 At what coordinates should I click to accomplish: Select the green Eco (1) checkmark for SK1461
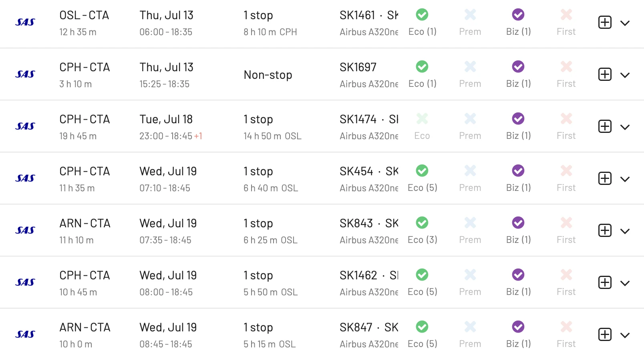coord(422,15)
